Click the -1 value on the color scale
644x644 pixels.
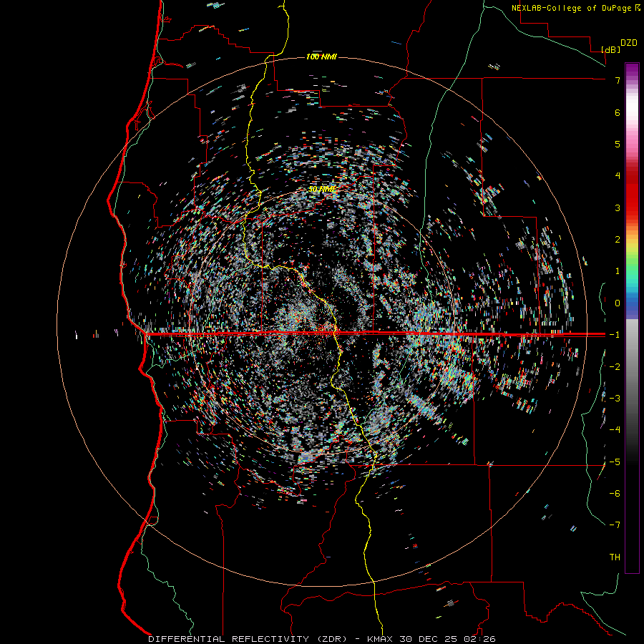tap(615, 335)
